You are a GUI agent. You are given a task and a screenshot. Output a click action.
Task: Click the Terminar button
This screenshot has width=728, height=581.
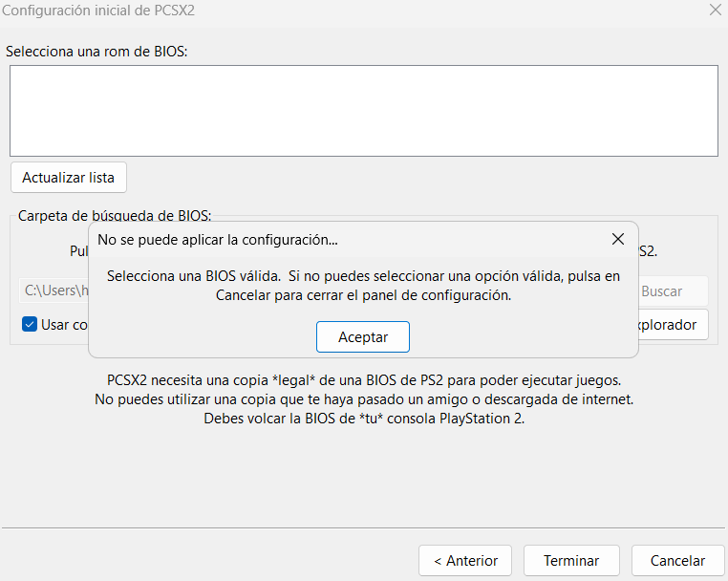(571, 561)
